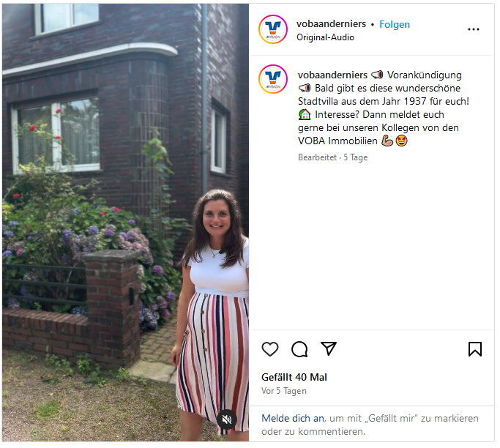This screenshot has width=500, height=448.
Task: Click the vobaanderniers username in the caption
Action: click(x=332, y=75)
